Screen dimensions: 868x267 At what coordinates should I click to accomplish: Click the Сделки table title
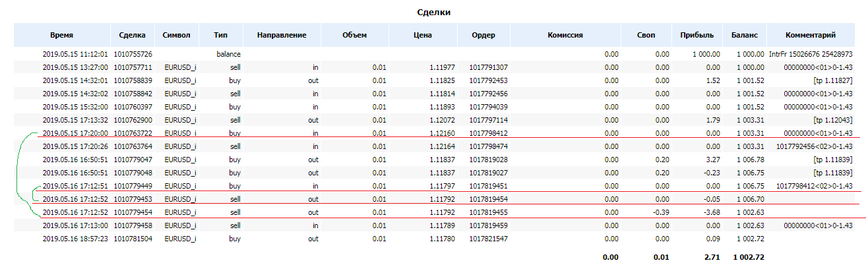[434, 13]
